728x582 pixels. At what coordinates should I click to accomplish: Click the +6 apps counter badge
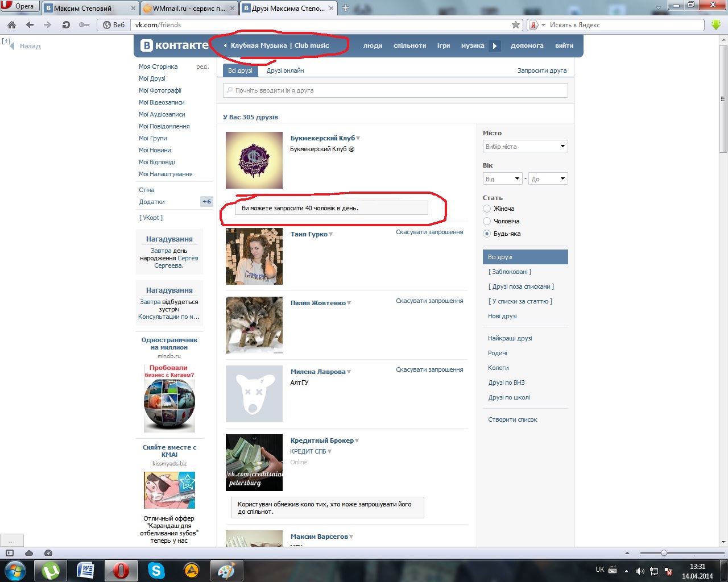[206, 202]
